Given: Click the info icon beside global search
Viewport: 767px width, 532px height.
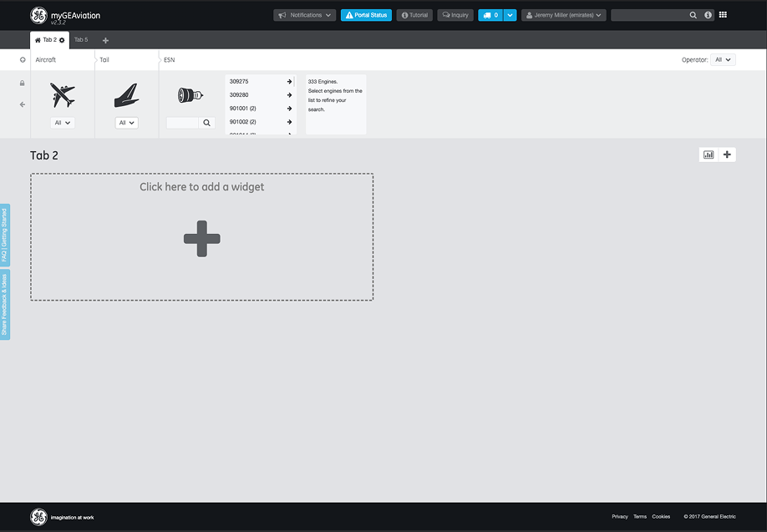Looking at the screenshot, I should click(x=708, y=15).
